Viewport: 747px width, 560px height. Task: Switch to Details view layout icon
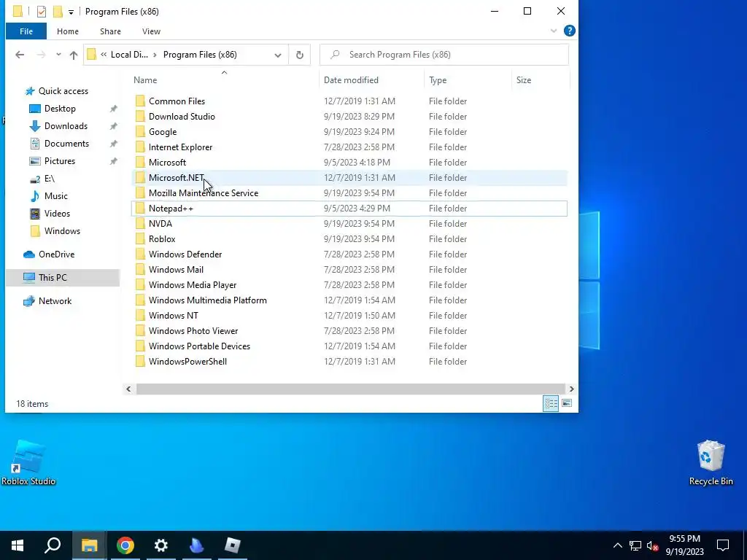point(551,403)
